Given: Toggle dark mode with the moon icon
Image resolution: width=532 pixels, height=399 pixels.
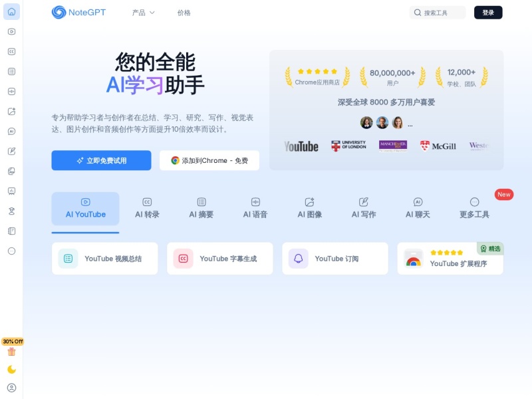Looking at the screenshot, I should click(11, 368).
